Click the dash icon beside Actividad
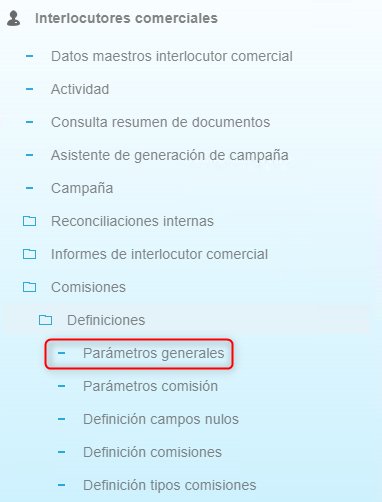Screen dimensions: 382x502 pyautogui.click(x=29, y=89)
